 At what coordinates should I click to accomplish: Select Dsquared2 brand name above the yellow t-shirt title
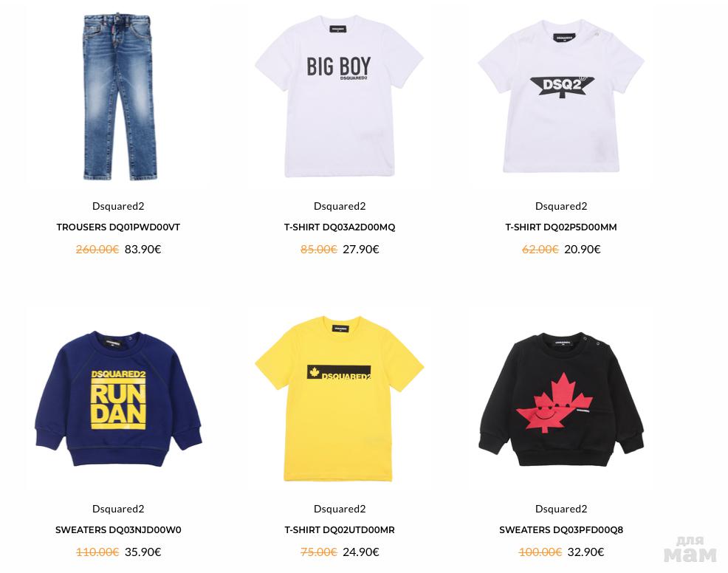[340, 509]
